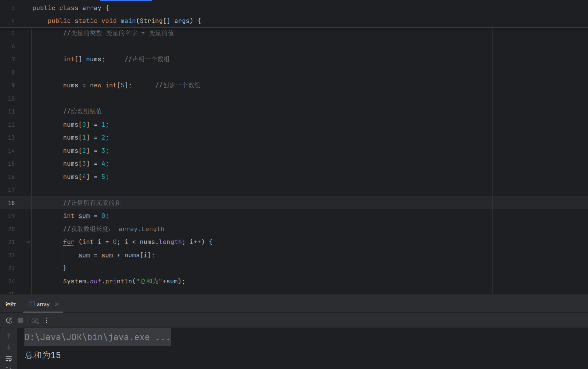This screenshot has width=588, height=369.
Task: Click the sticky 'public static void main' line
Action: 124,21
